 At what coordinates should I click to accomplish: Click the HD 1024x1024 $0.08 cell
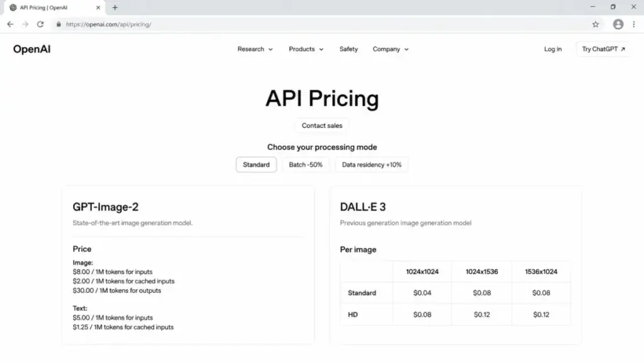tap(422, 315)
